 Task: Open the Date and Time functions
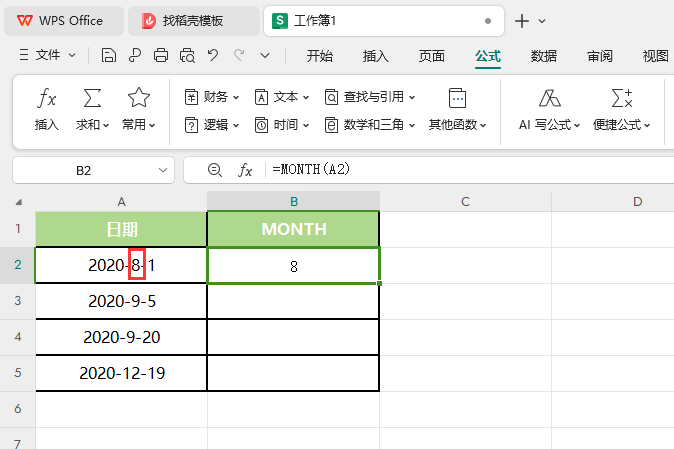tap(282, 125)
